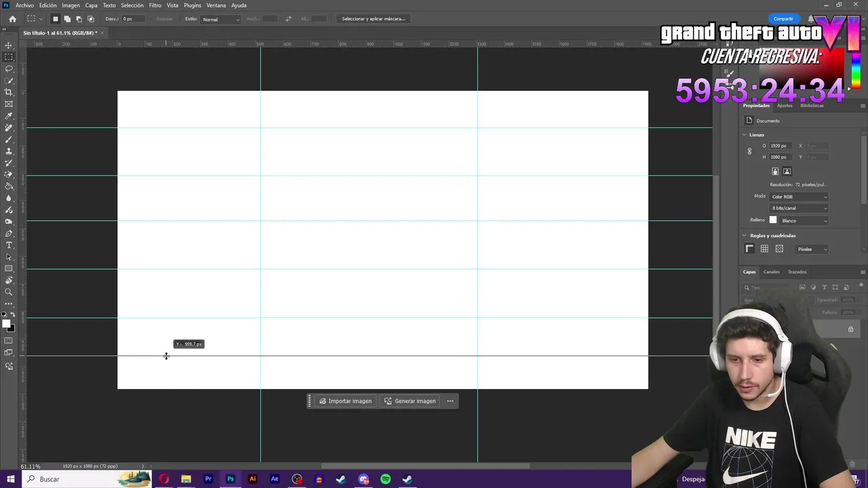Screen dimensions: 868x488
Task: Select the Pen tool
Action: click(x=9, y=233)
